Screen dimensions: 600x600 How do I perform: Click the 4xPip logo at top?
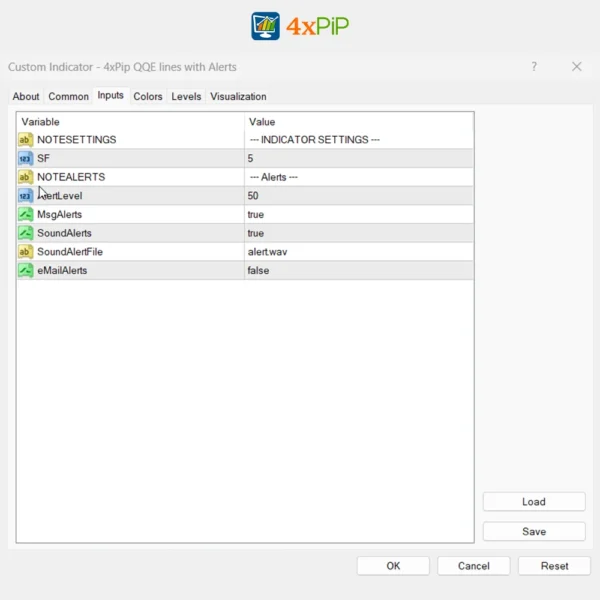299,26
